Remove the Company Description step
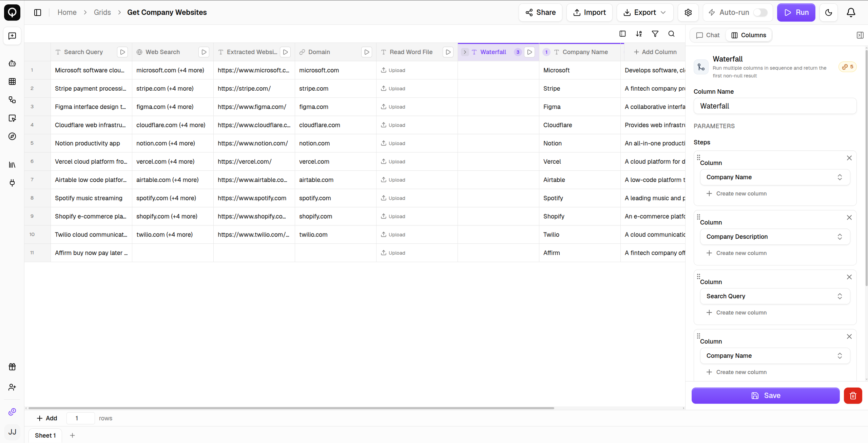 [x=849, y=218]
